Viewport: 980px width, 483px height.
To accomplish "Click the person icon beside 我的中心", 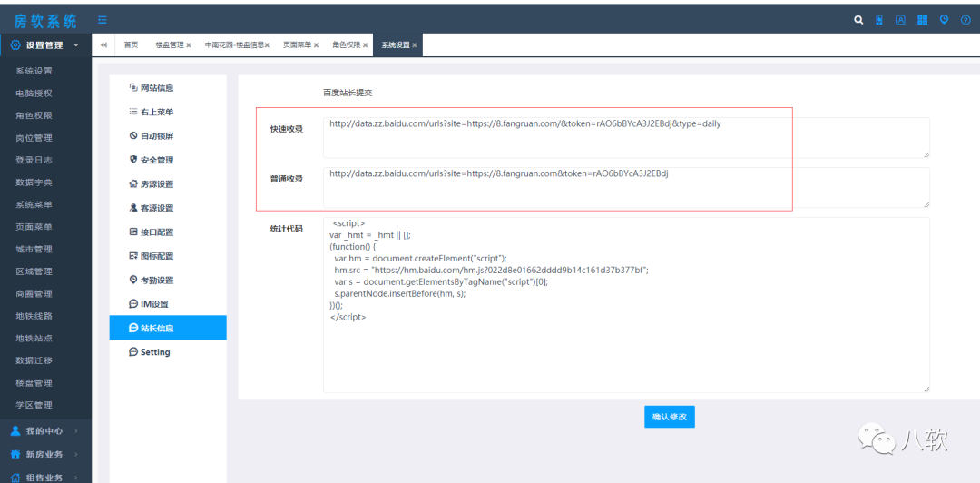I will pyautogui.click(x=15, y=430).
